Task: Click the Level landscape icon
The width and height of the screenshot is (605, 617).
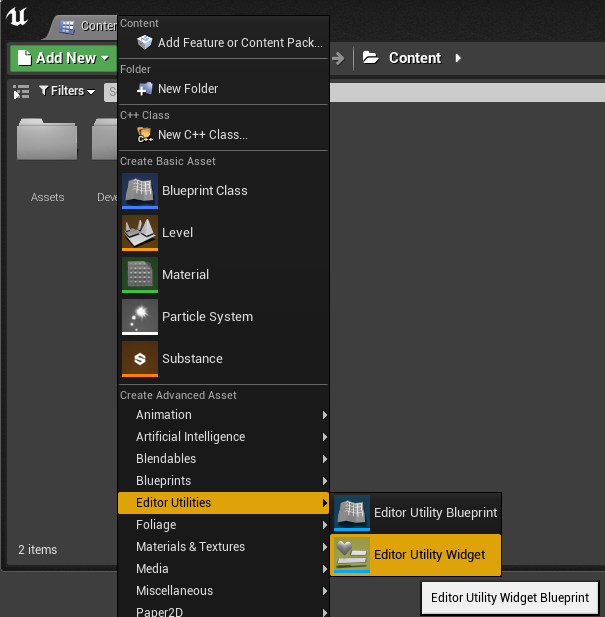Action: coord(140,233)
